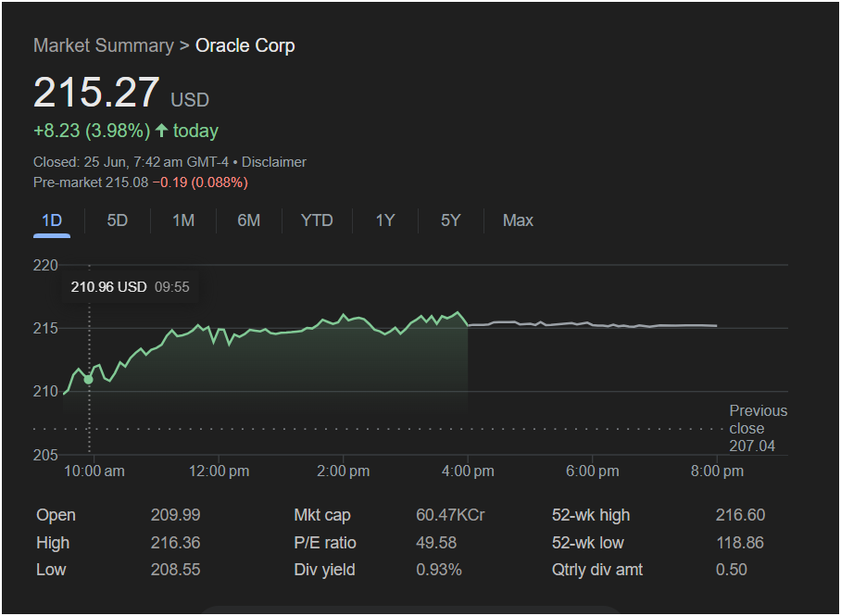The width and height of the screenshot is (841, 616).
Task: Open the Disclaimer link
Action: click(x=274, y=162)
